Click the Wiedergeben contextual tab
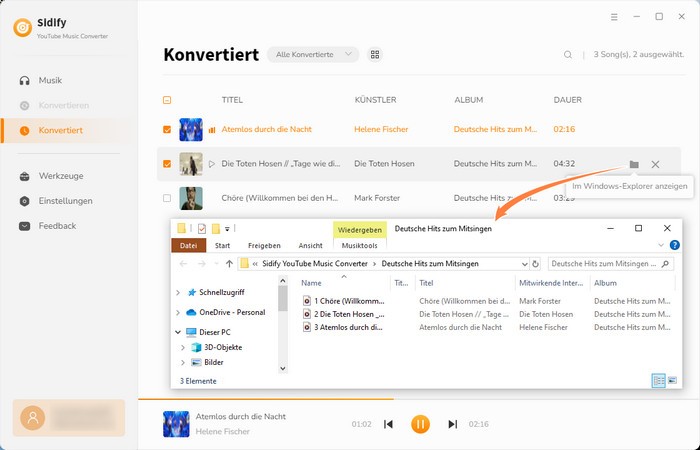 360,230
